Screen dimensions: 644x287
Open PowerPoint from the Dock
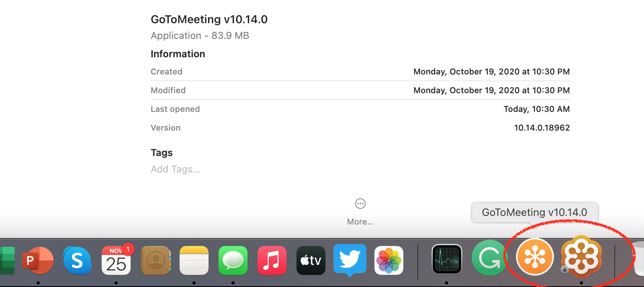37,260
